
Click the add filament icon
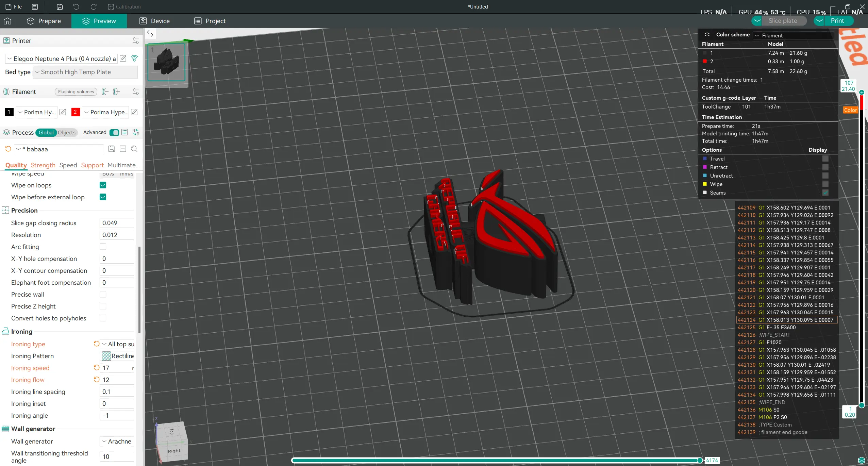click(116, 92)
